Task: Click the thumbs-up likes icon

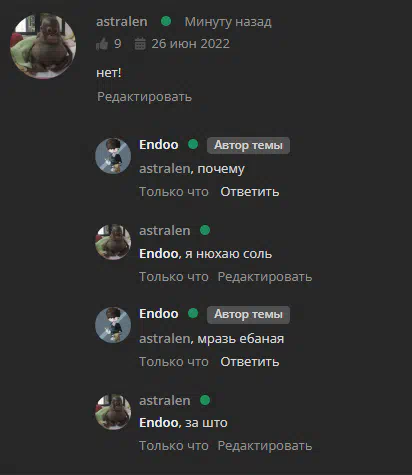Action: [102, 44]
